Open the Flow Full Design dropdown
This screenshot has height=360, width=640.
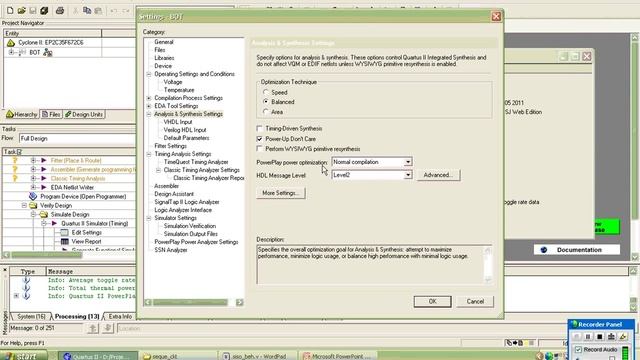click(x=77, y=138)
